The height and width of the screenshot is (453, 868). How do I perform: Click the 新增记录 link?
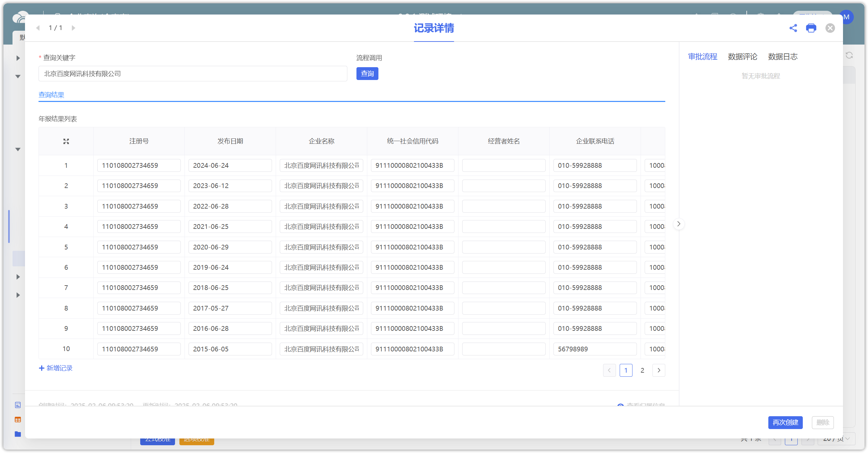56,368
